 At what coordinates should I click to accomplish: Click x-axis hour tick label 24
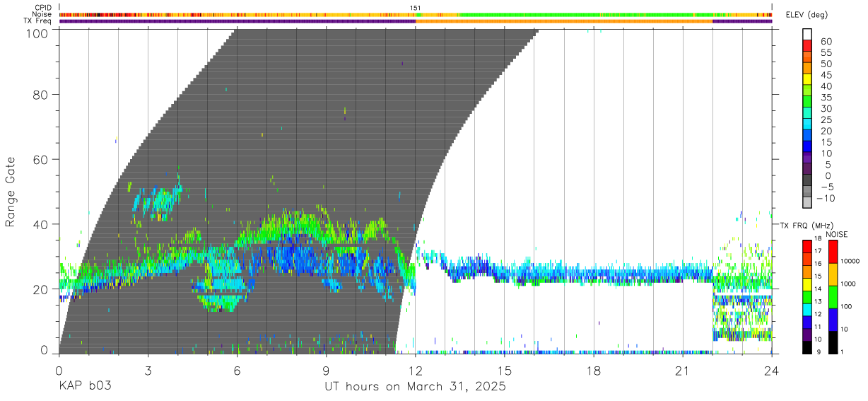tap(772, 370)
